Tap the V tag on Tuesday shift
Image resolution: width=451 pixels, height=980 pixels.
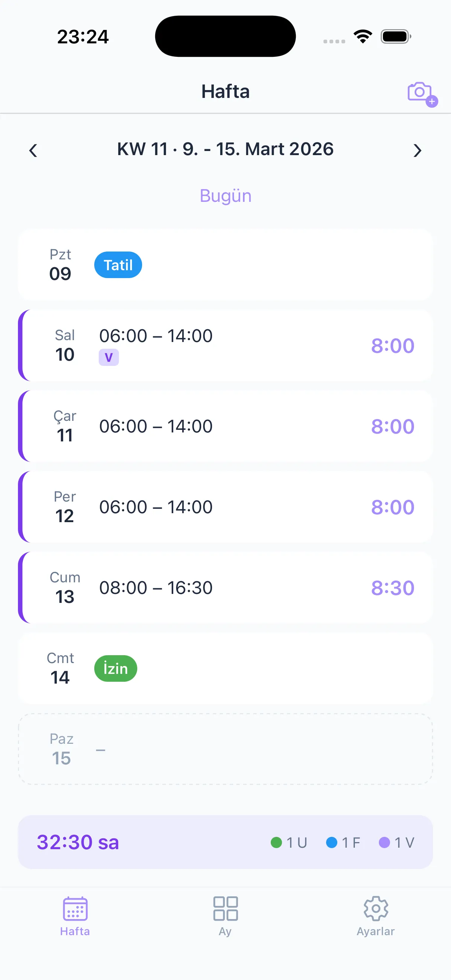coord(108,357)
